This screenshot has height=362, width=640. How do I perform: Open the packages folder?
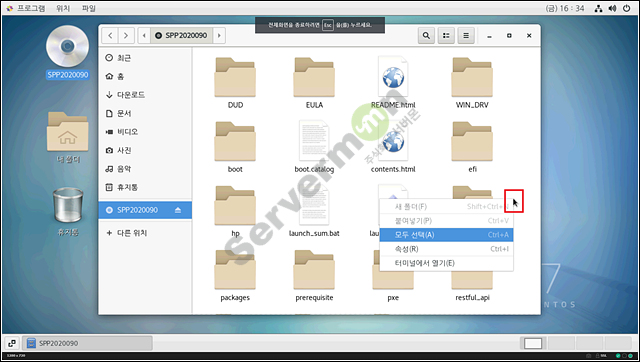[x=235, y=270]
